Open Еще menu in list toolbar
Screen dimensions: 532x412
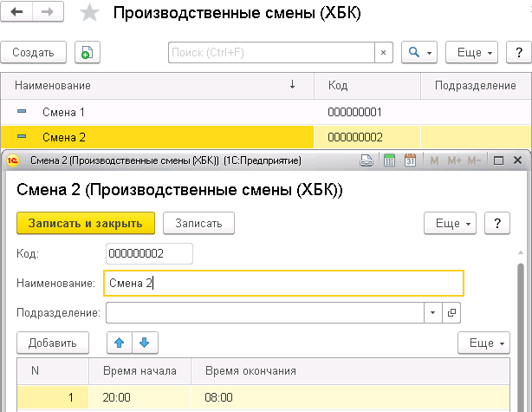click(474, 53)
